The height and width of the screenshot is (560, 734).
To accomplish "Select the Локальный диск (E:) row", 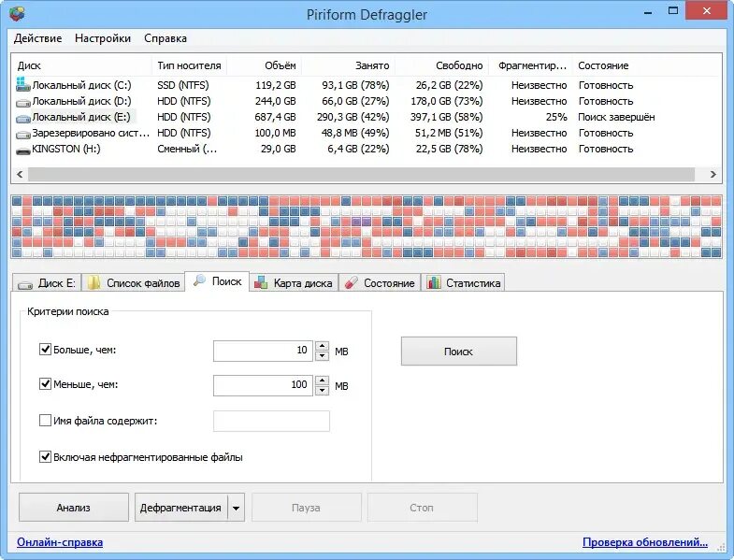I will coord(366,117).
